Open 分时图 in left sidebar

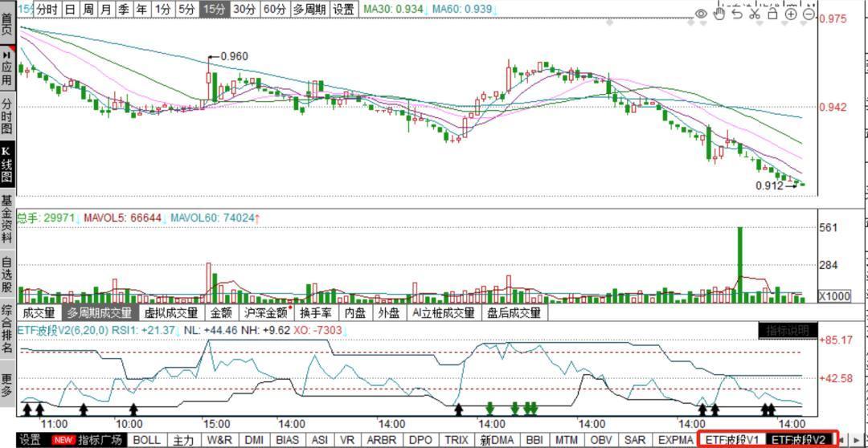click(6, 116)
